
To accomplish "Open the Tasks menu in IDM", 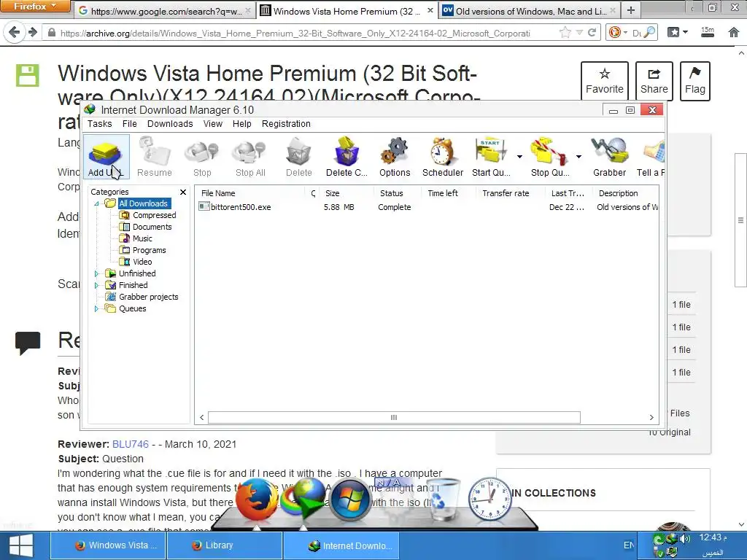I will pos(99,124).
